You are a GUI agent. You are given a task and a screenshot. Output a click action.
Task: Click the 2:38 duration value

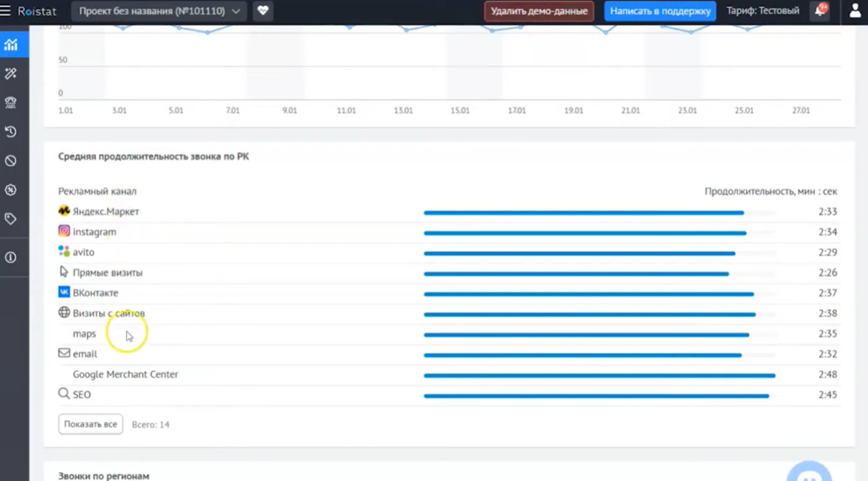(827, 313)
